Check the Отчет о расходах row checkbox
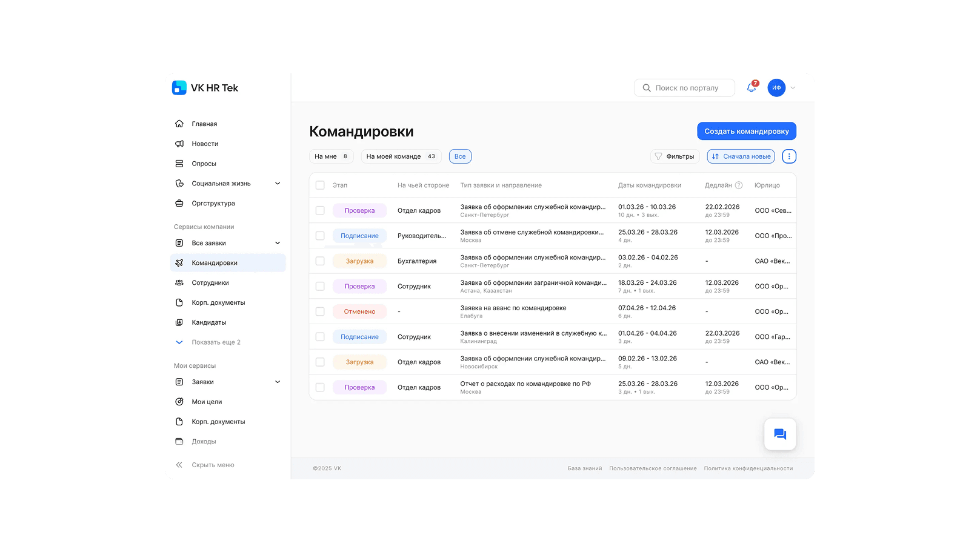980x552 pixels. [x=320, y=387]
